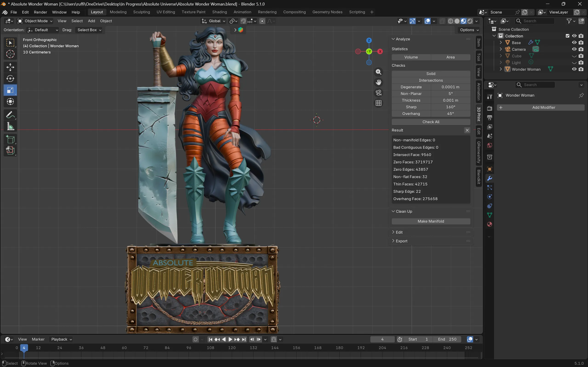Hide the Wonder Woman object in viewport

[x=574, y=69]
